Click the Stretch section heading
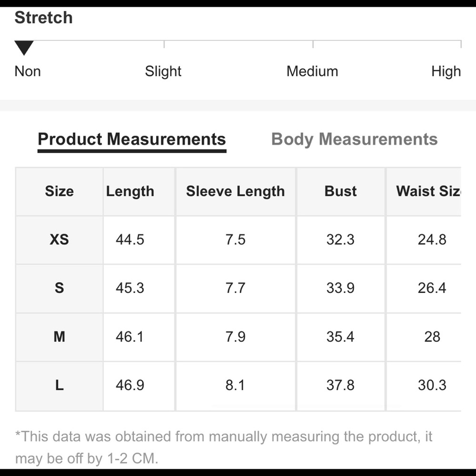The width and height of the screenshot is (476, 476). pos(43,17)
